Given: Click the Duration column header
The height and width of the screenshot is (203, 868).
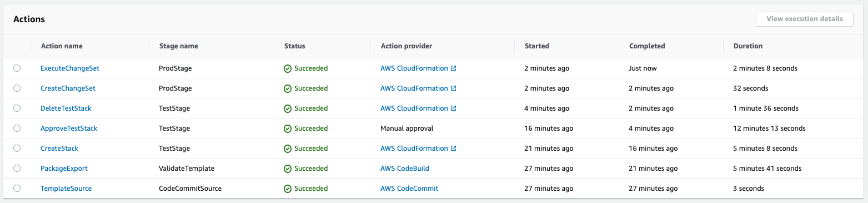Looking at the screenshot, I should tap(748, 46).
